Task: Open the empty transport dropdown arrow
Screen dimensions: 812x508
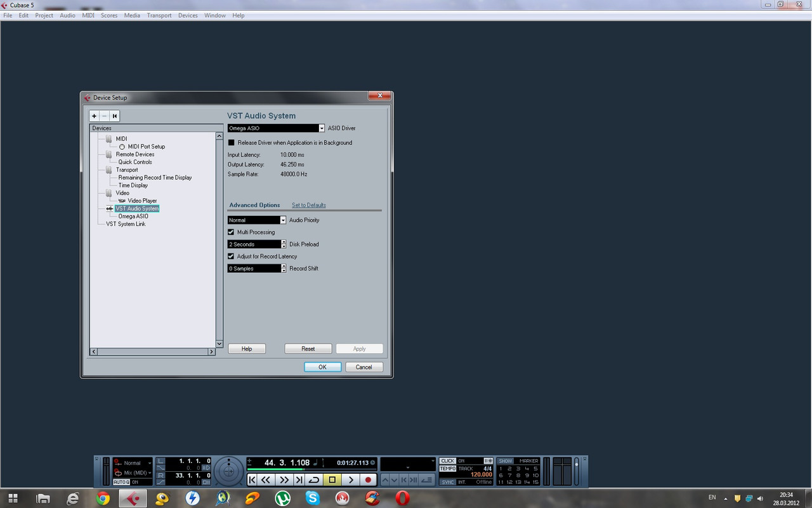Action: (x=433, y=460)
